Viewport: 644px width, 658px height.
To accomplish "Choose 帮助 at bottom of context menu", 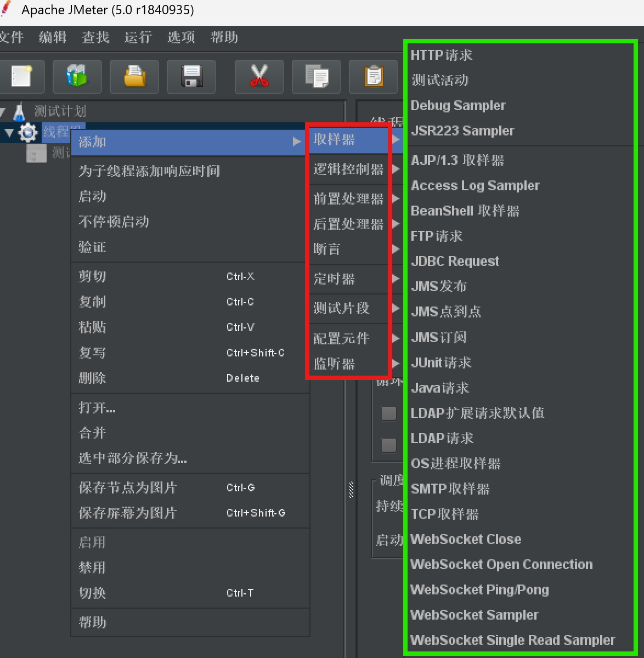I will [190, 622].
